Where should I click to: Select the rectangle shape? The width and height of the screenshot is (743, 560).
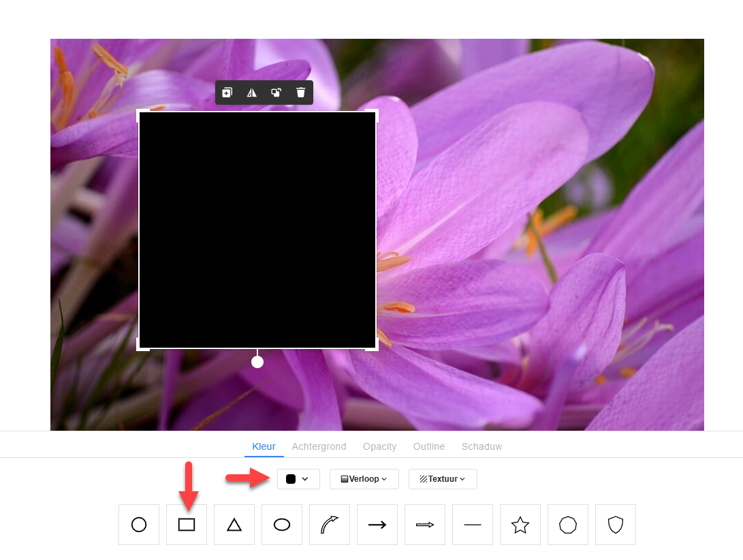coord(187,525)
